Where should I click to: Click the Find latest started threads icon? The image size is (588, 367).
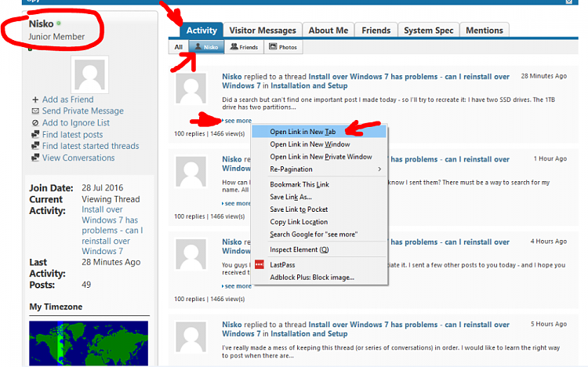pos(35,146)
